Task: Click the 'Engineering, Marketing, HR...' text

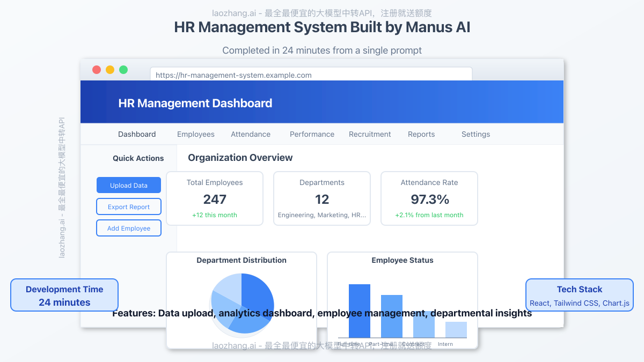Action: tap(322, 215)
